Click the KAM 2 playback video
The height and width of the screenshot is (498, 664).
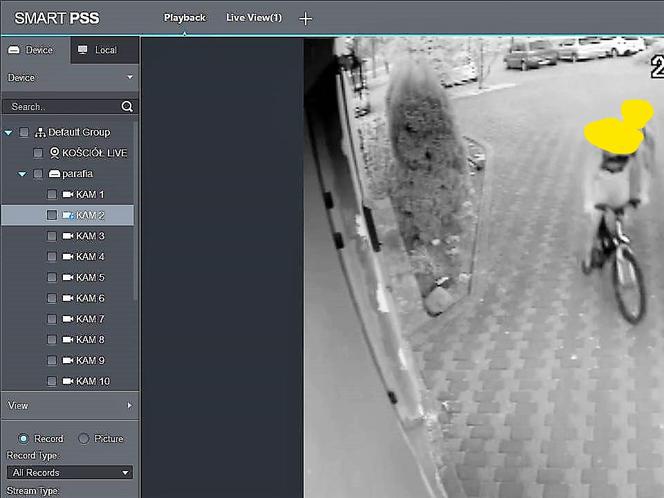coord(484,268)
